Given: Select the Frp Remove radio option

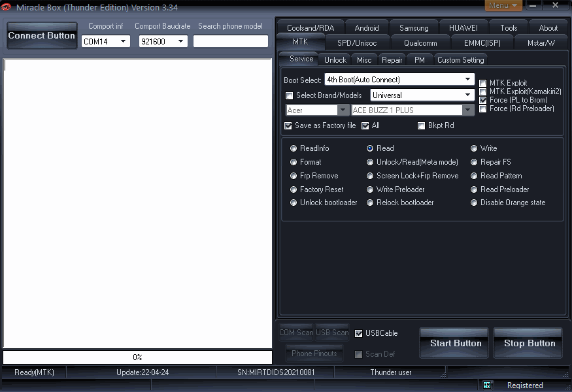Looking at the screenshot, I should coord(294,176).
